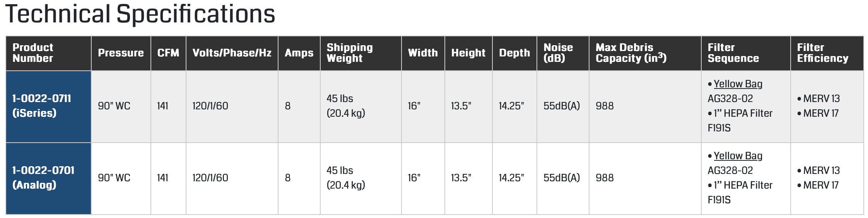
Task: Click the 120/1/60 voltage in Analog row
Action: pos(210,178)
